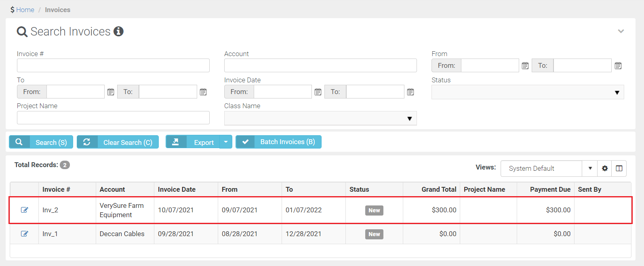Go to Home breadcrumb link
Image resolution: width=644 pixels, height=266 pixels.
click(x=25, y=10)
